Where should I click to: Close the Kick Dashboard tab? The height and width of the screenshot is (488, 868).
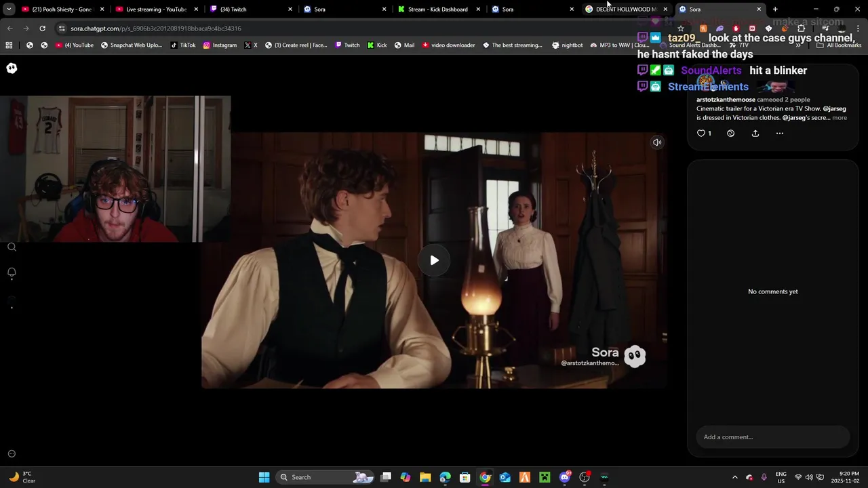click(478, 9)
